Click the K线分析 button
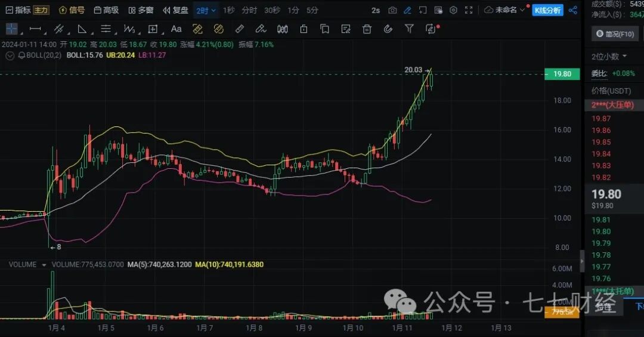 (x=548, y=10)
